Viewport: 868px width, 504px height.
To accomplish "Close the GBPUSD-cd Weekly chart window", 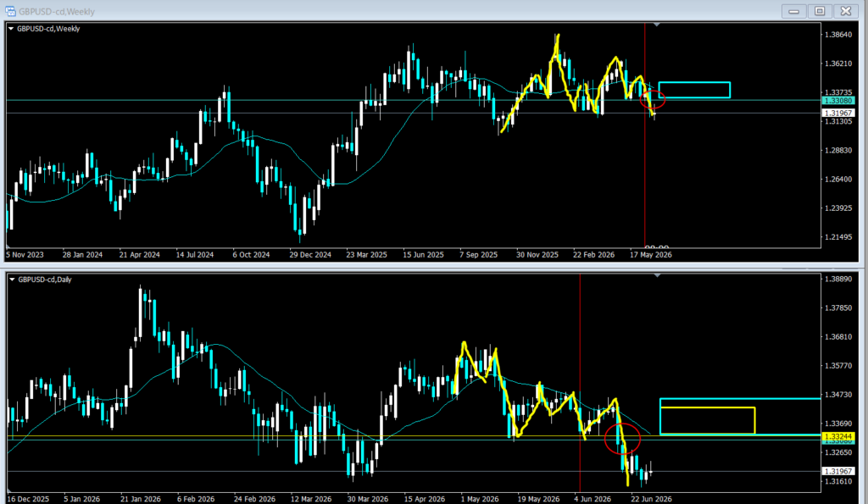I will (x=846, y=11).
